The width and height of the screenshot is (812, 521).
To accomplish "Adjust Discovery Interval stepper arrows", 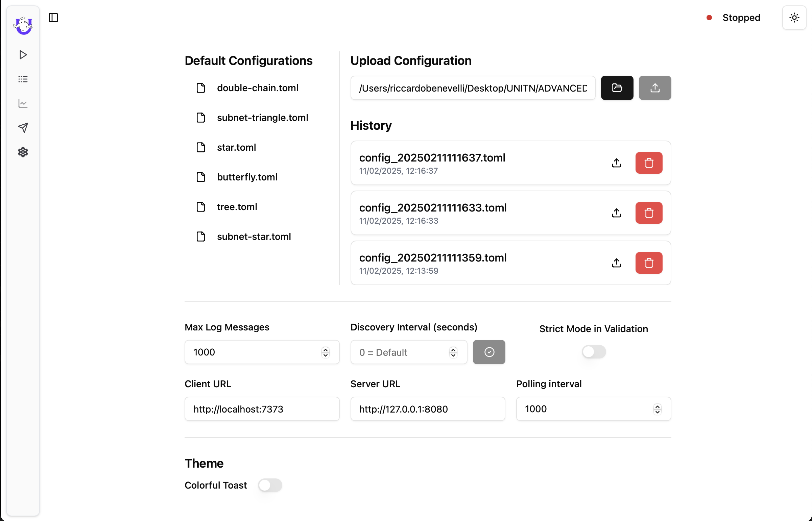I will (453, 352).
